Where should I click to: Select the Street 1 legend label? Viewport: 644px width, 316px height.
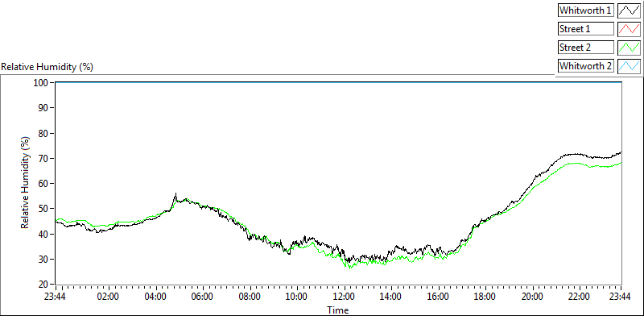(586, 29)
